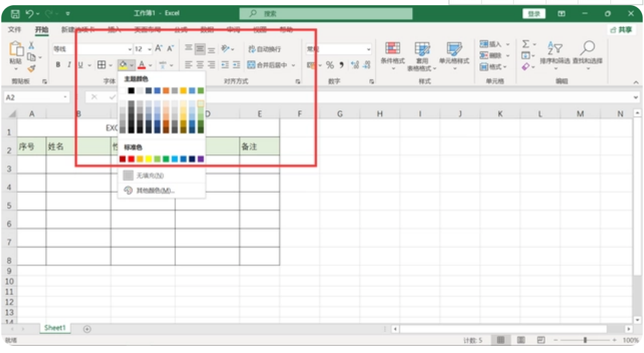This screenshot has height=353, width=644.
Task: Choose 其他颜色 (More Colors) option
Action: (x=155, y=190)
